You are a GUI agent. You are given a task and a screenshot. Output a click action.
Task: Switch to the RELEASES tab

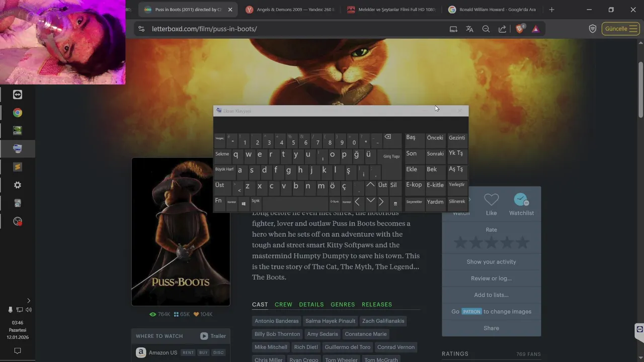tap(377, 304)
